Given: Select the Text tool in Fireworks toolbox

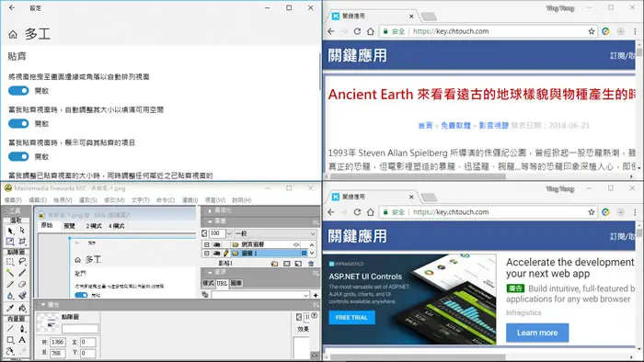Looking at the screenshot, I should click(x=22, y=339).
